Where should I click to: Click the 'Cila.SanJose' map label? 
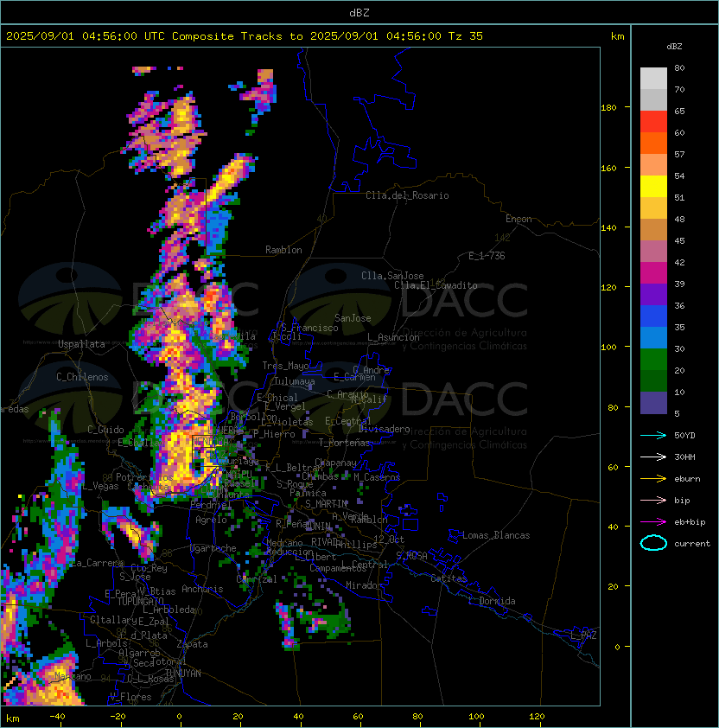point(392,276)
